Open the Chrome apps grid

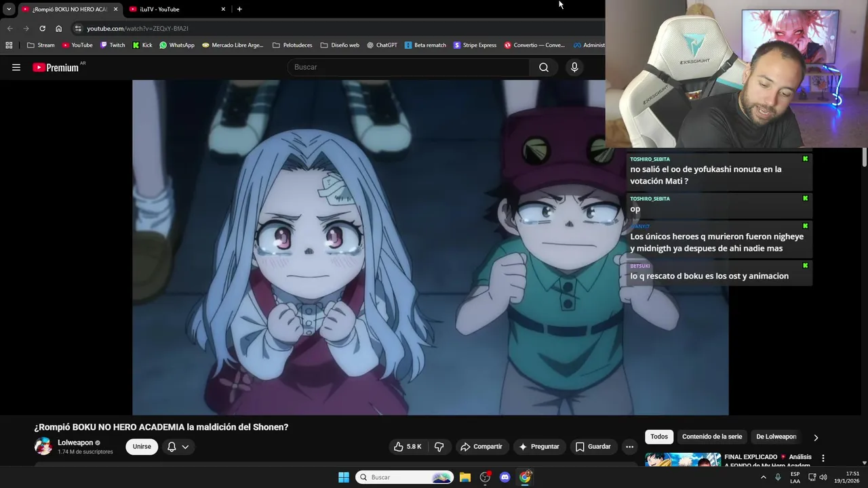pos(9,45)
